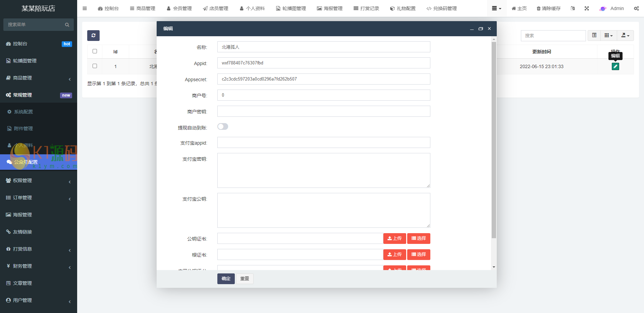Click the table 搜索 search box
The height and width of the screenshot is (313, 644).
(553, 36)
